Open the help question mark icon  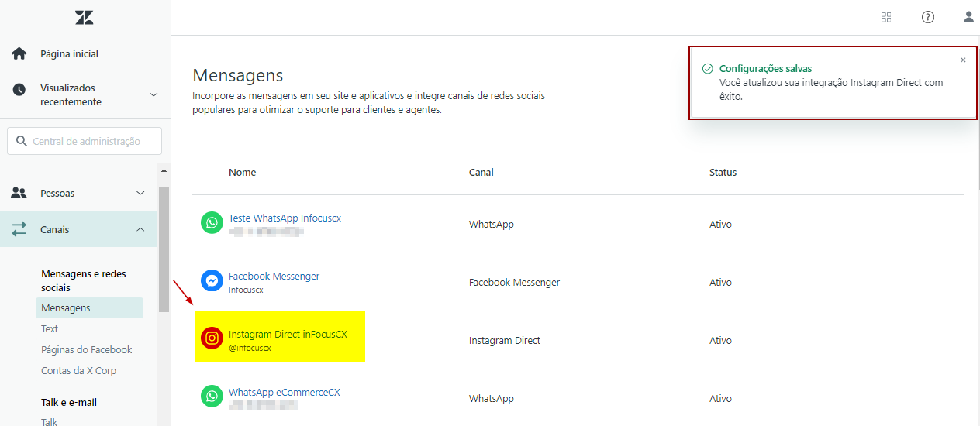(x=927, y=17)
